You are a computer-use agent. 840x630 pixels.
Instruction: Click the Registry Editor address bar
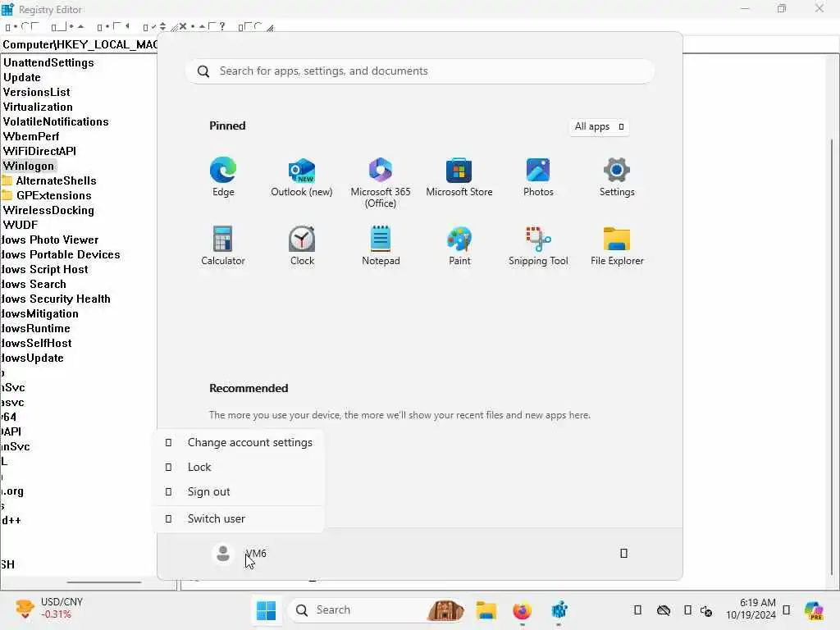pyautogui.click(x=80, y=44)
